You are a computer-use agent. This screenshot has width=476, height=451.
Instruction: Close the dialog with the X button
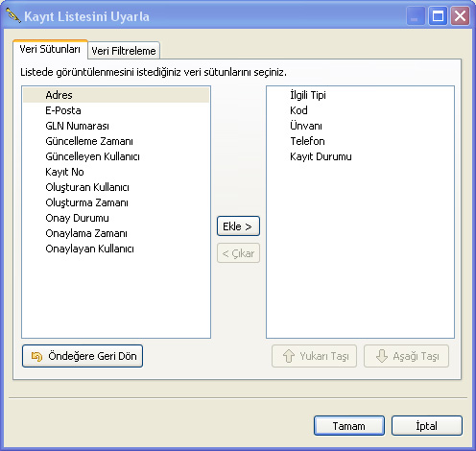tap(460, 16)
